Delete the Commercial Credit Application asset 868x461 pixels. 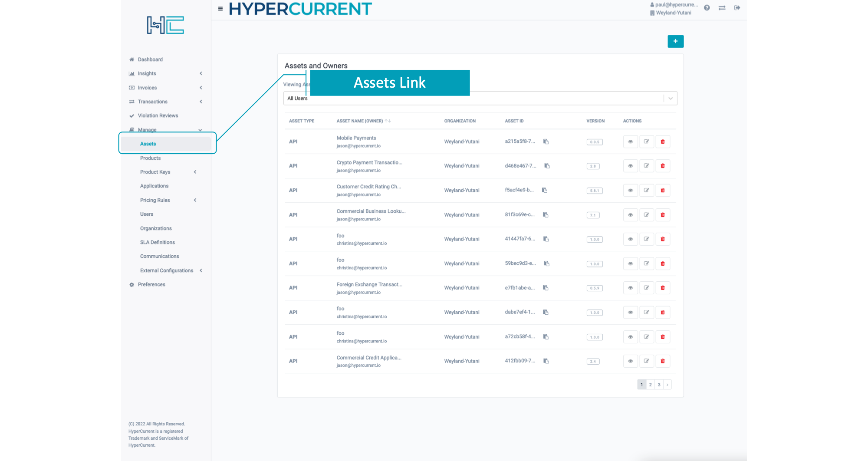[x=662, y=361]
